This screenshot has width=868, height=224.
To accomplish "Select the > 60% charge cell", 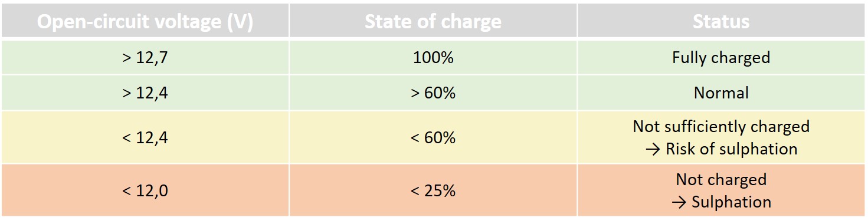I will [x=433, y=93].
